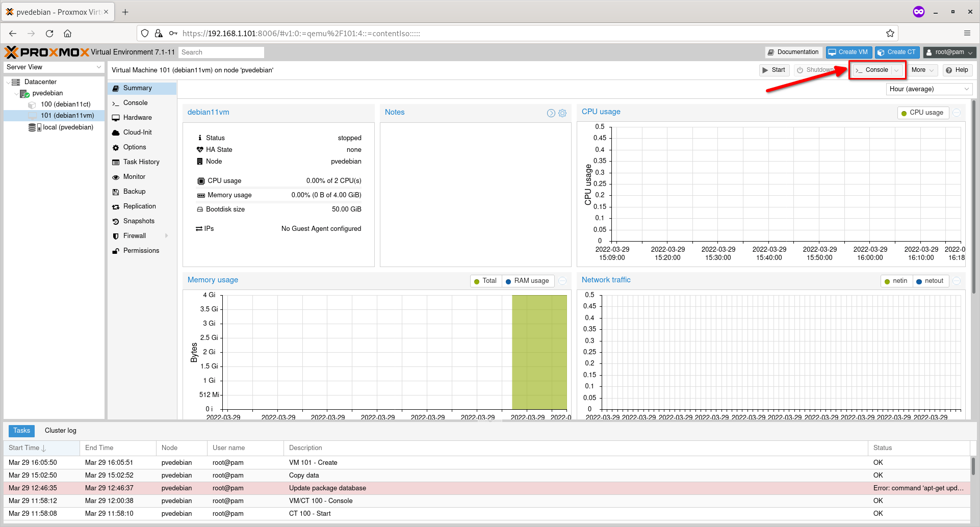
Task: Select the CT 100 - Start task row
Action: 487,514
